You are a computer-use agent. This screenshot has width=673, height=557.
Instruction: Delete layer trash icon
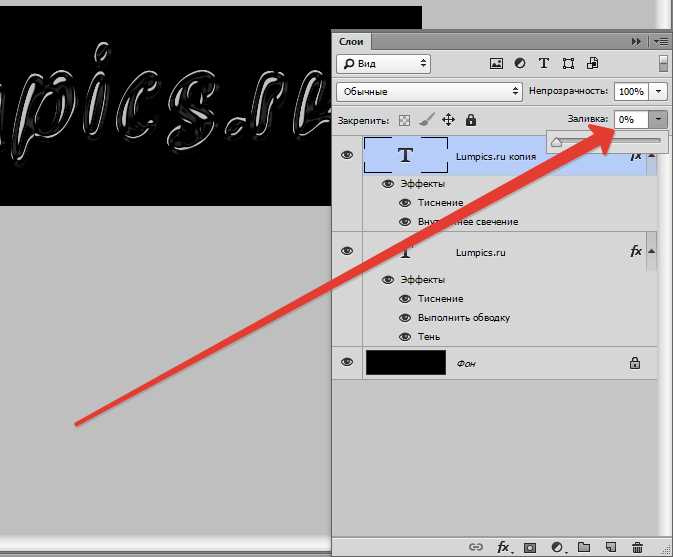(638, 547)
